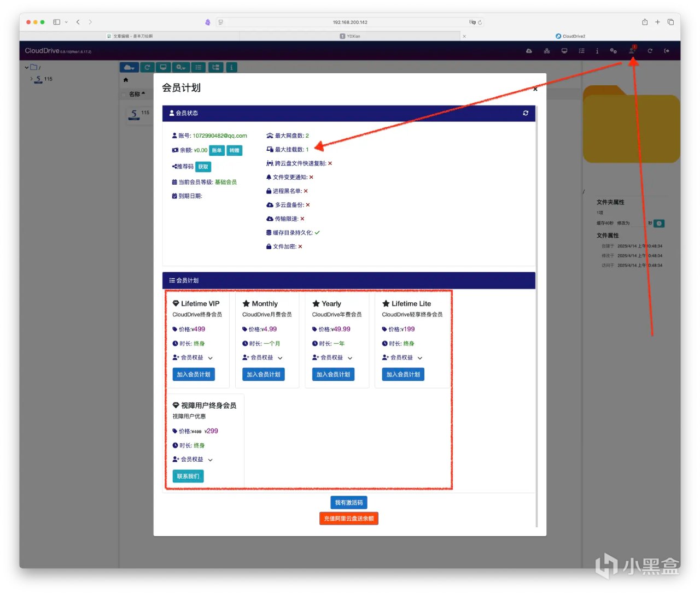Close the membership plan dialog
Image resolution: width=700 pixels, height=594 pixels.
coord(535,89)
